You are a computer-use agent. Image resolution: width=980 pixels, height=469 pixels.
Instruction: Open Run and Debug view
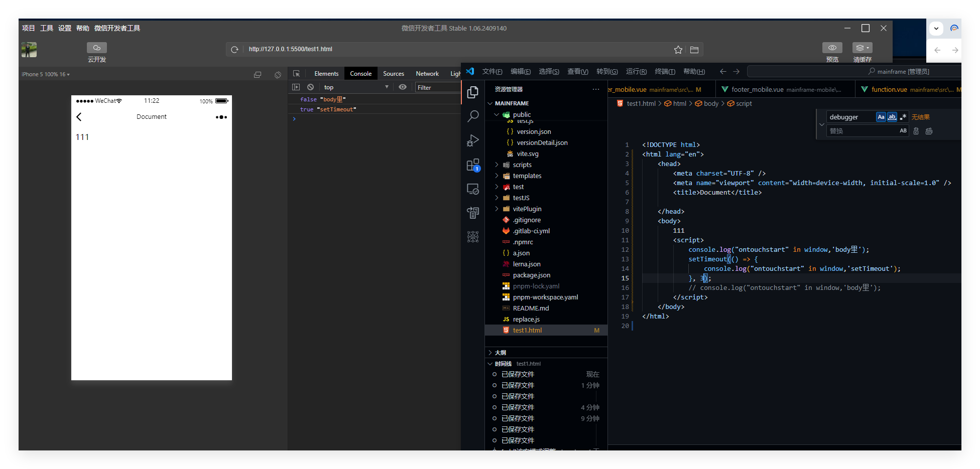[473, 140]
